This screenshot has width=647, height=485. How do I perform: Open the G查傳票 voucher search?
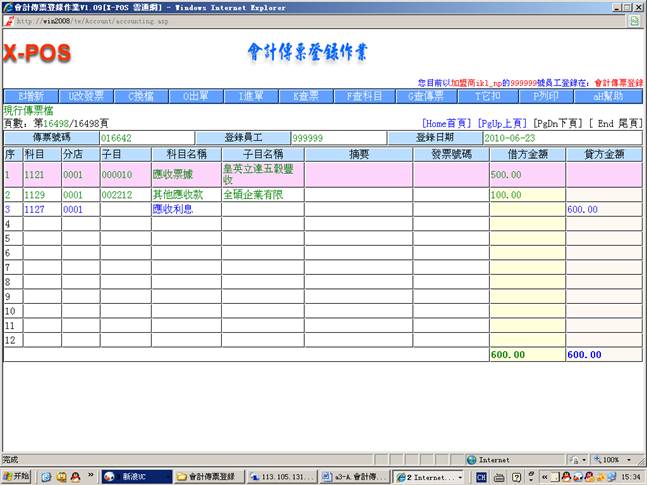[427, 96]
